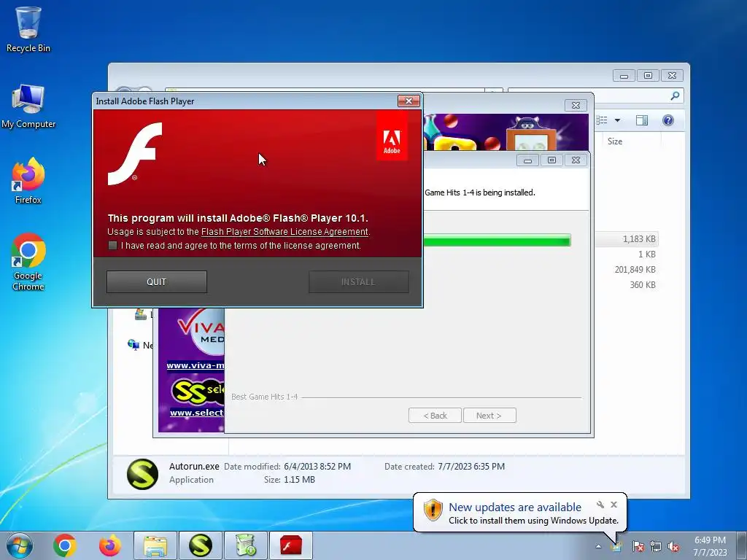Click the Network item in Explorer navigation pane
Image resolution: width=747 pixels, height=560 pixels.
coord(141,345)
